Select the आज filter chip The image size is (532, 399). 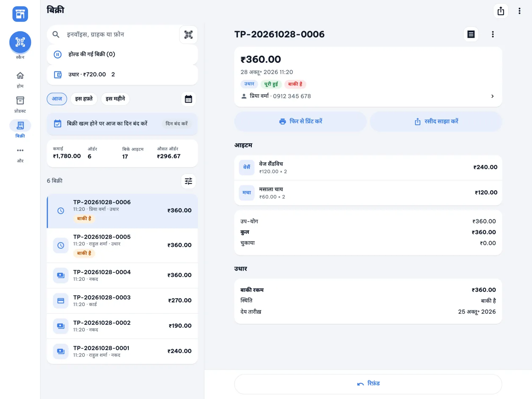(57, 99)
